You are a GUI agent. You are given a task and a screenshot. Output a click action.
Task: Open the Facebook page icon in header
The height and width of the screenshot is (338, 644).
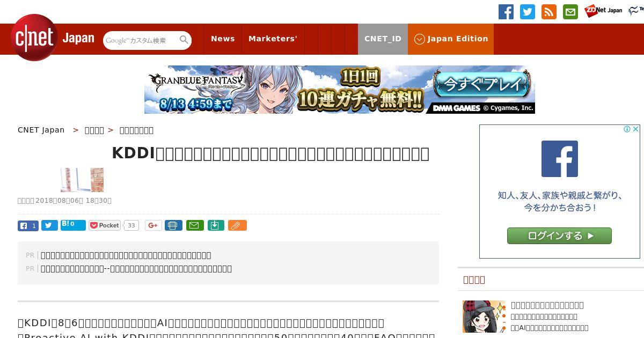click(506, 12)
